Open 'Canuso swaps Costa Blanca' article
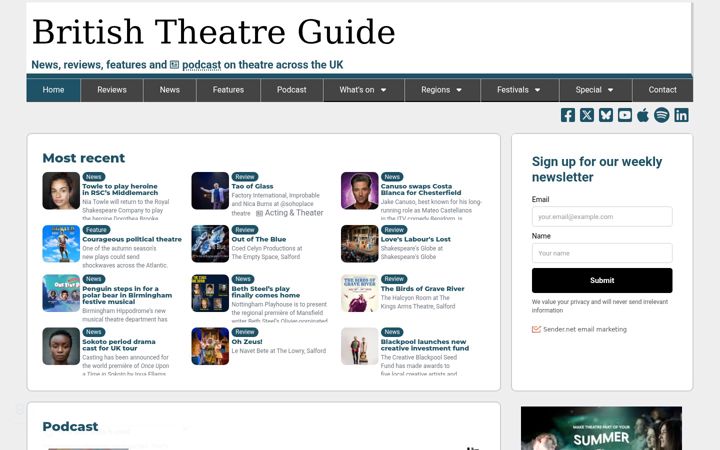The height and width of the screenshot is (450, 720). (421, 189)
